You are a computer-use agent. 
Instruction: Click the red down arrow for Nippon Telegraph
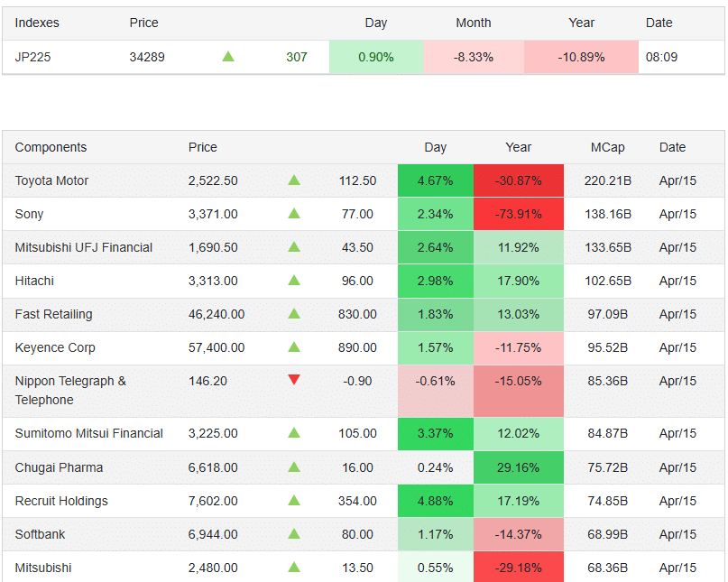(294, 380)
